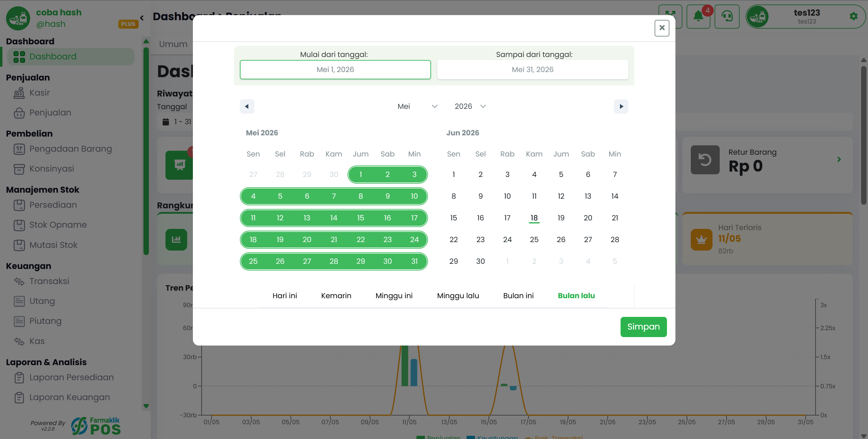
Task: Pick May 1 in the Mei 2026 calendar
Action: [360, 174]
